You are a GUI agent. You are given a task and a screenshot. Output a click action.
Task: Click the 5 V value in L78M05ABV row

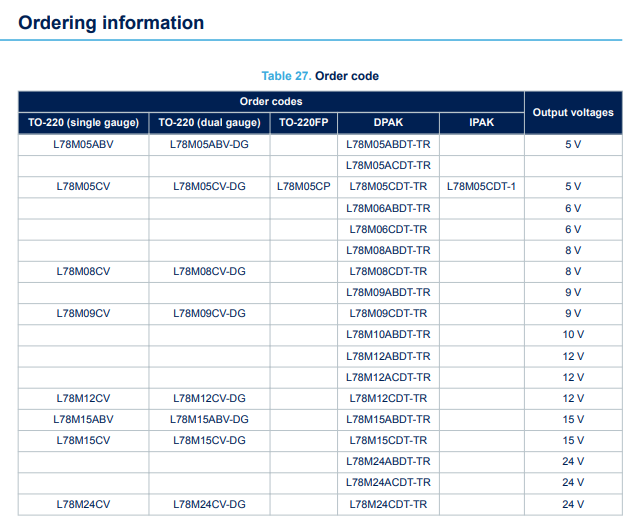click(x=573, y=145)
